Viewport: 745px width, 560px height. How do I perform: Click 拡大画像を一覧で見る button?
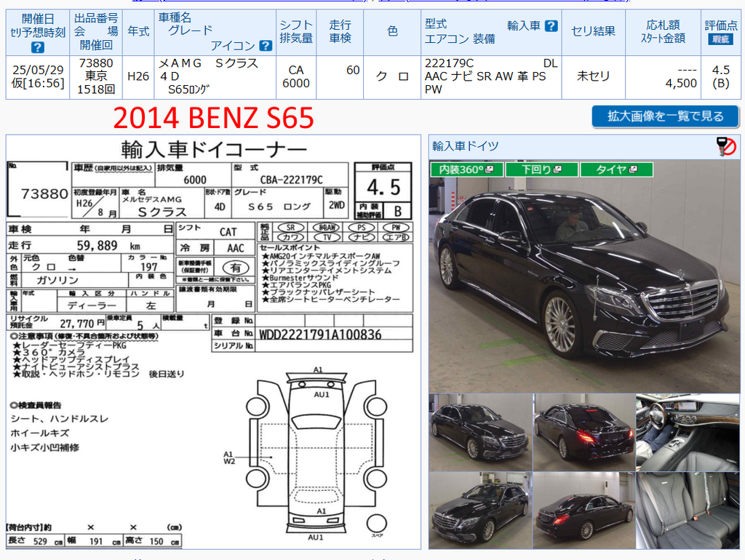[665, 116]
